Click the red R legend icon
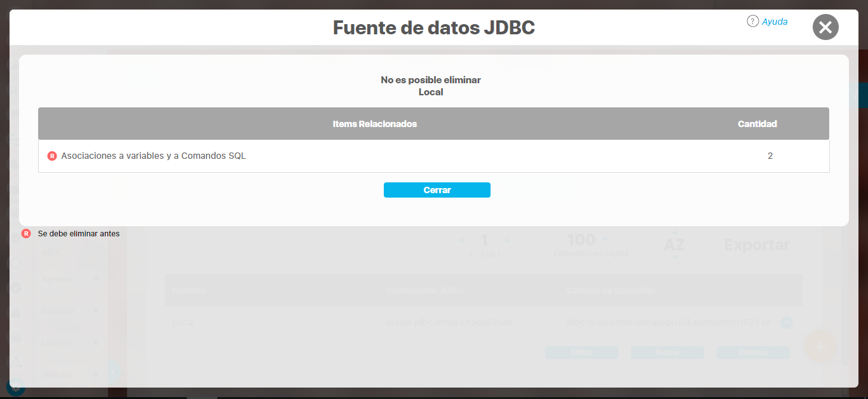The image size is (868, 399). 26,234
